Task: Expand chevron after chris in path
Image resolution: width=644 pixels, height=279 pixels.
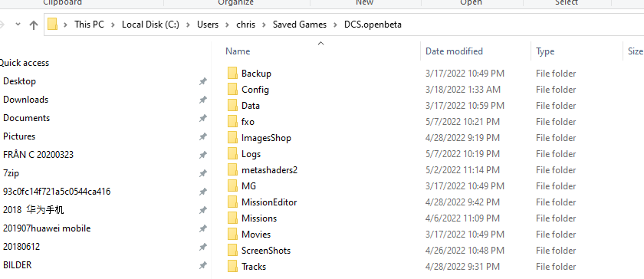Action: pyautogui.click(x=264, y=25)
